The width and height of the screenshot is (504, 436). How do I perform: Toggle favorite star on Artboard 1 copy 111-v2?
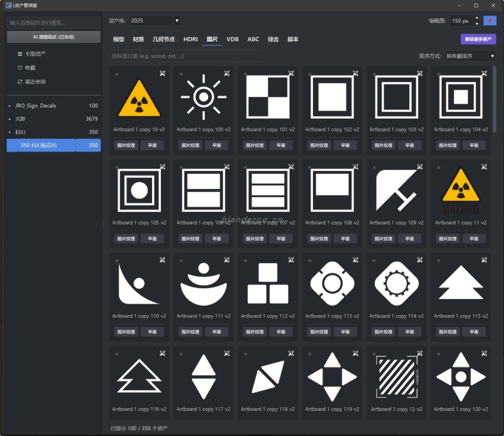[182, 261]
